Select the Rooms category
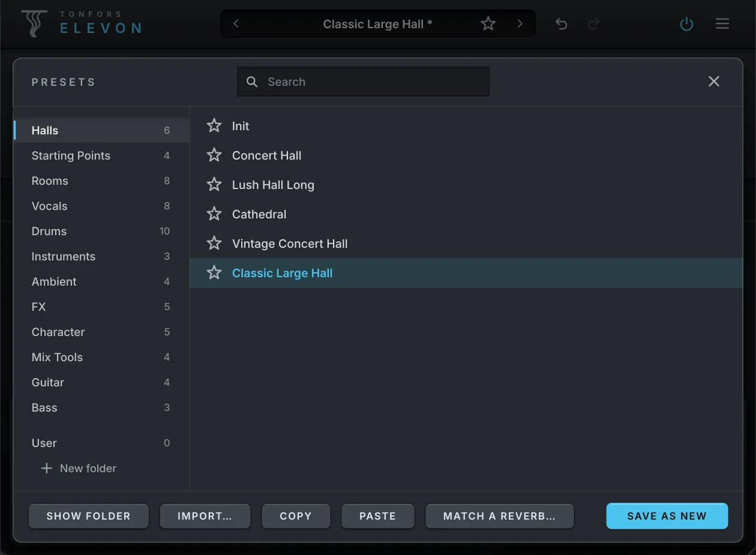 [x=101, y=181]
